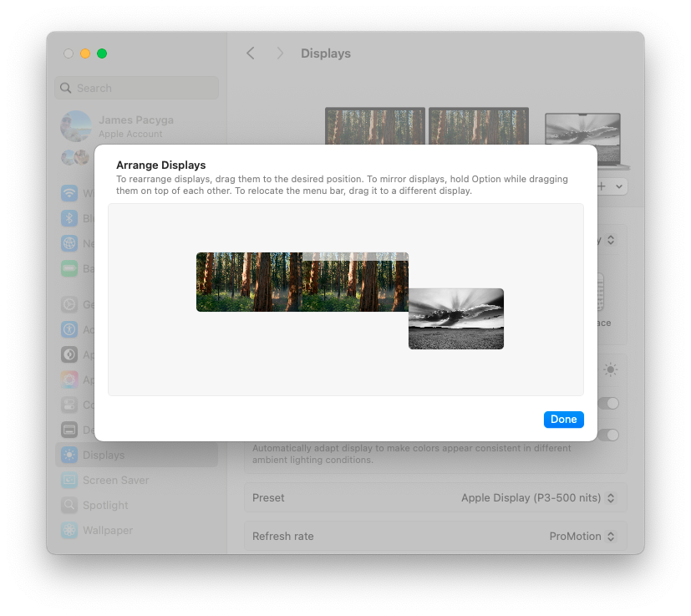Open the Apple Intelligence colorful sidebar icon

(69, 379)
